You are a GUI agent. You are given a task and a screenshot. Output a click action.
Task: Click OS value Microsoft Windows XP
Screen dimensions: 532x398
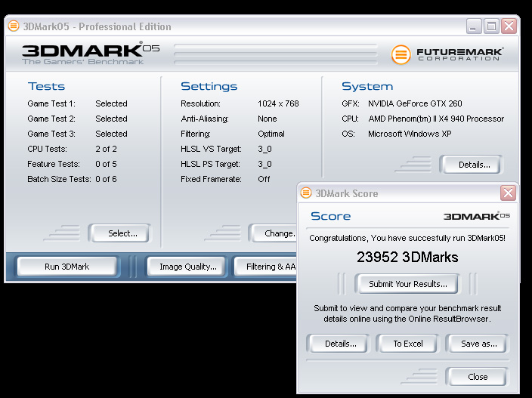click(410, 134)
